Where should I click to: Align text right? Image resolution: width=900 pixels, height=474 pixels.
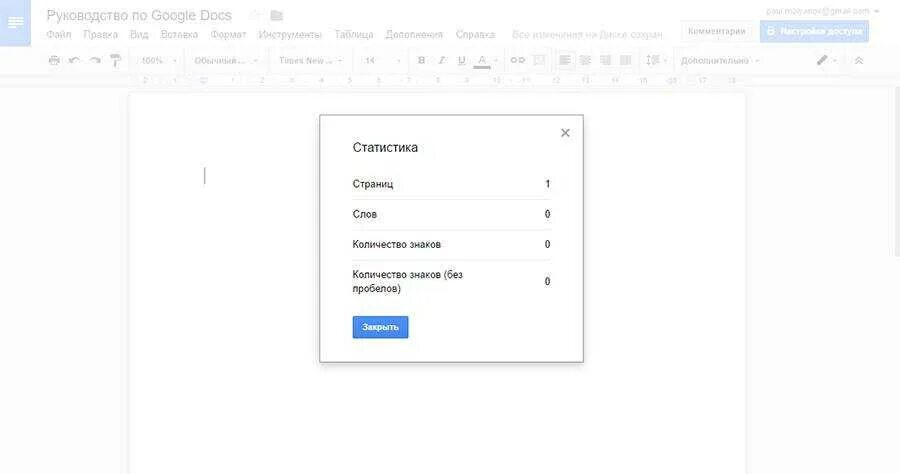pos(606,60)
